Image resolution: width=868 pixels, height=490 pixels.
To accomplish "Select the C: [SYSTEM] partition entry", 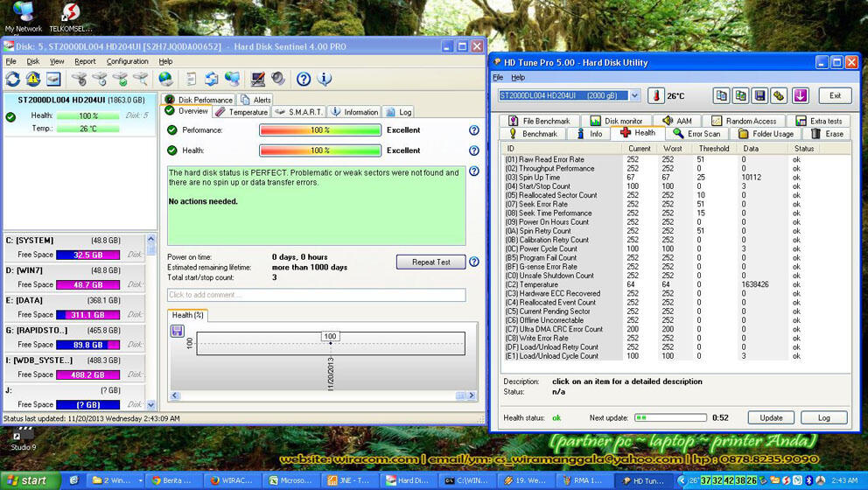I will click(x=74, y=248).
